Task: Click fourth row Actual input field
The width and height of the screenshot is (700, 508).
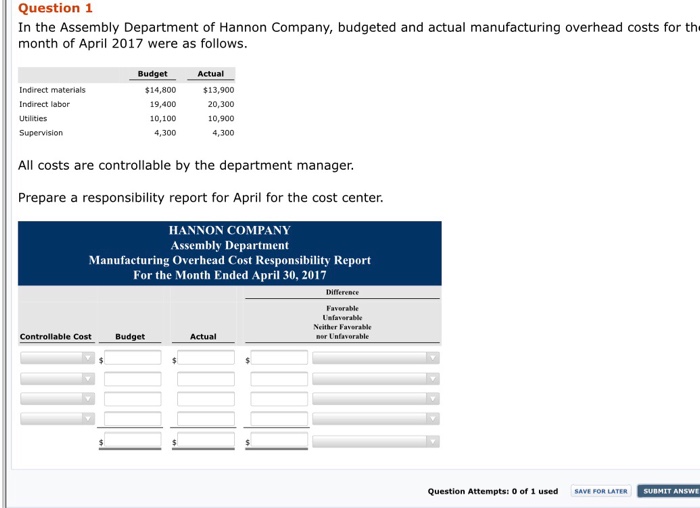Action: click(x=206, y=418)
